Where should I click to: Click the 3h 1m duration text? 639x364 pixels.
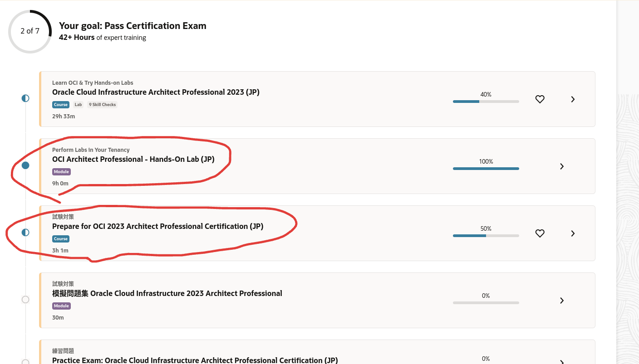[60, 251]
